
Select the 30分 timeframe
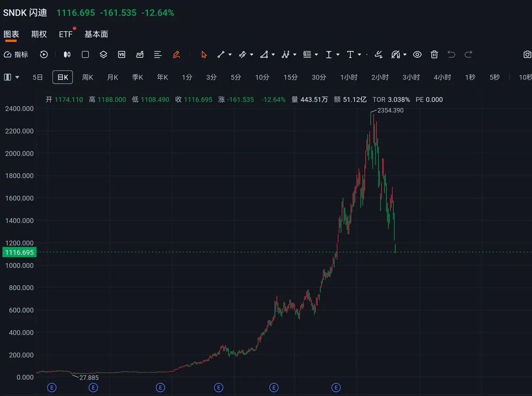319,77
